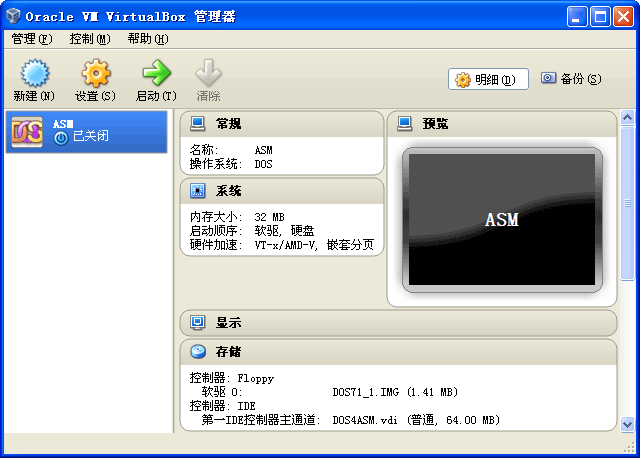The height and width of the screenshot is (458, 640).
Task: Click the 系统 section header title
Action: coord(229,191)
